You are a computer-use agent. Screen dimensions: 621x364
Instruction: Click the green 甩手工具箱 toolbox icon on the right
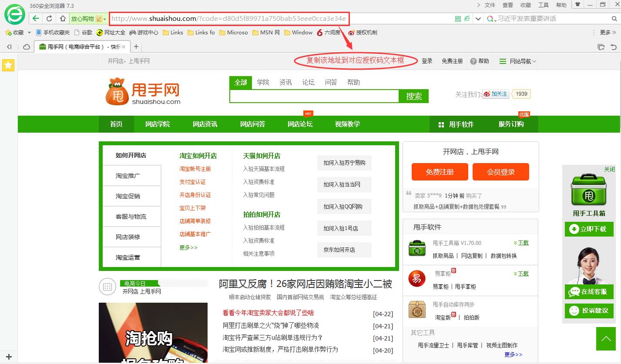point(588,190)
